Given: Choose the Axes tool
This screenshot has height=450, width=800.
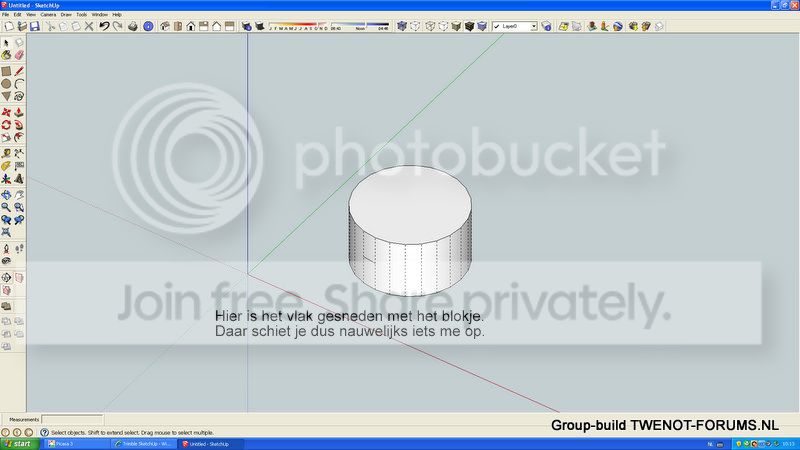Looking at the screenshot, I should point(6,179).
